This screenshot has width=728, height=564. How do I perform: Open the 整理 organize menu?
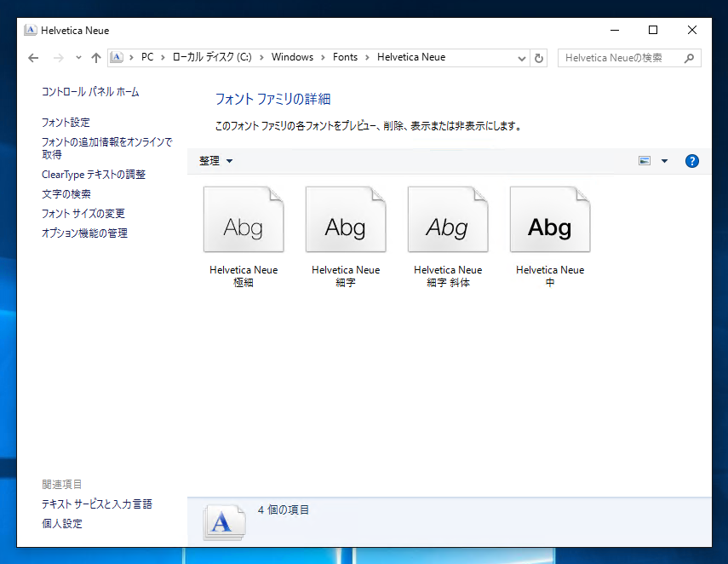click(x=215, y=161)
